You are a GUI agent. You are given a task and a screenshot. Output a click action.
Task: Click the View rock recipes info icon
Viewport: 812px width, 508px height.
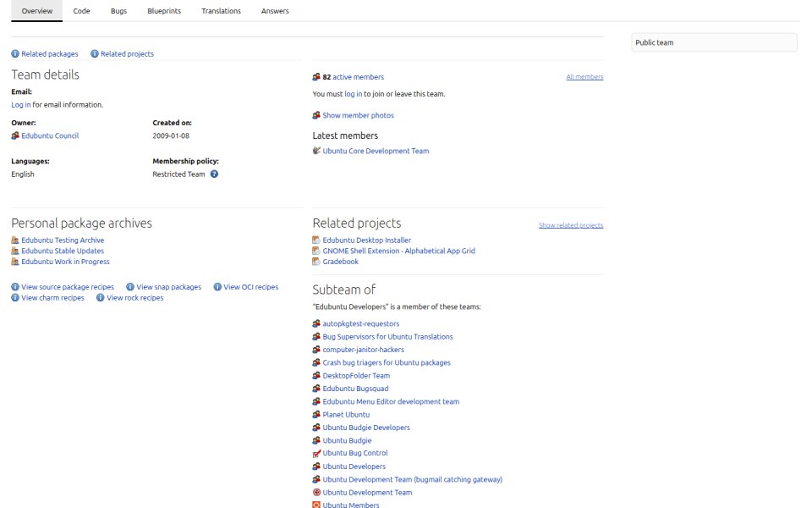pyautogui.click(x=101, y=297)
